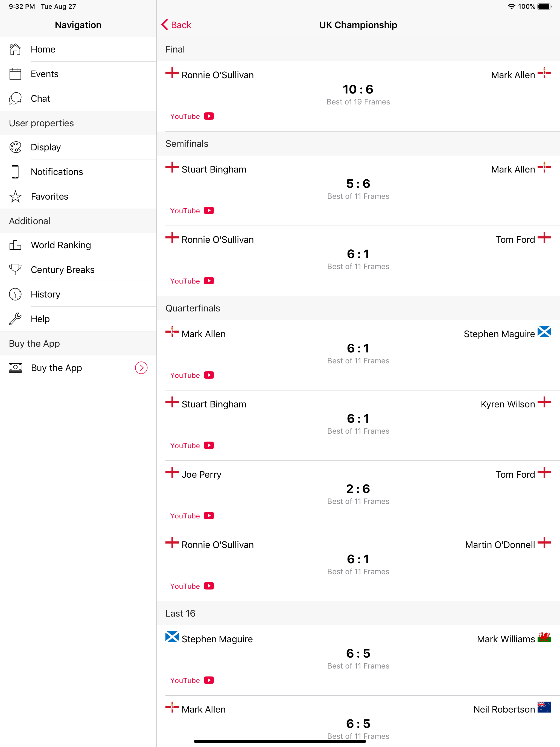This screenshot has width=560, height=747.
Task: Open YouTube link for the Final match
Action: coord(192,116)
